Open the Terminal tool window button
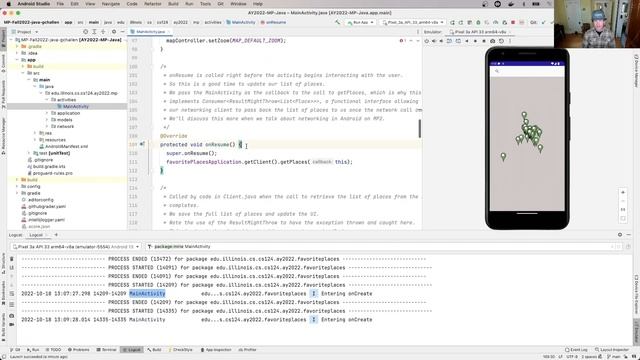The height and width of the screenshot is (360, 640). tap(107, 350)
